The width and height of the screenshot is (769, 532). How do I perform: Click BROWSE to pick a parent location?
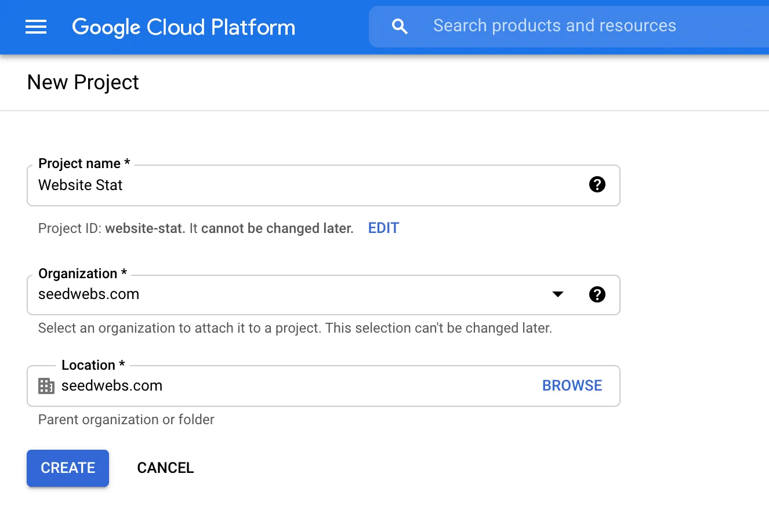pyautogui.click(x=572, y=385)
